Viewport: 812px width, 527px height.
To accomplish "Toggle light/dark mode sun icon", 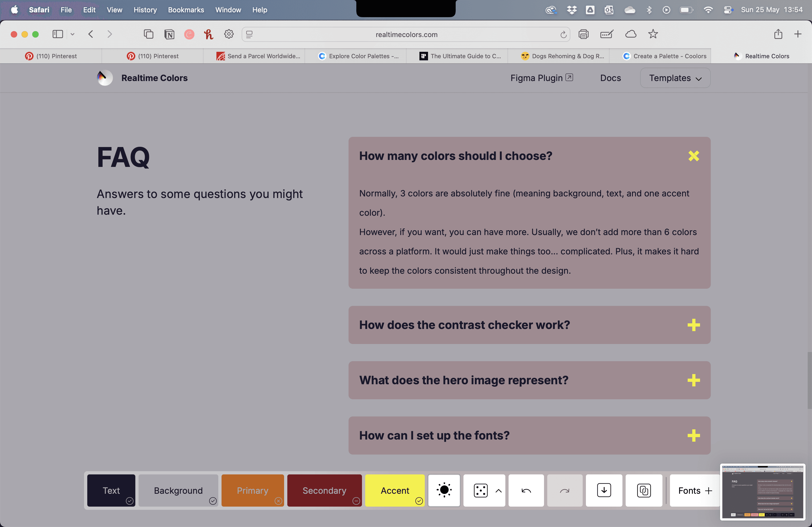I will pos(444,490).
